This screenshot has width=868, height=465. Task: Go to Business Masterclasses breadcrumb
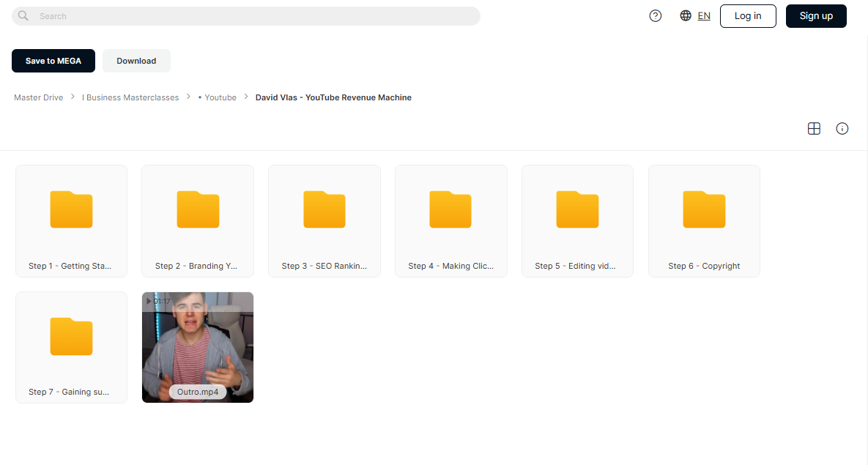point(130,97)
